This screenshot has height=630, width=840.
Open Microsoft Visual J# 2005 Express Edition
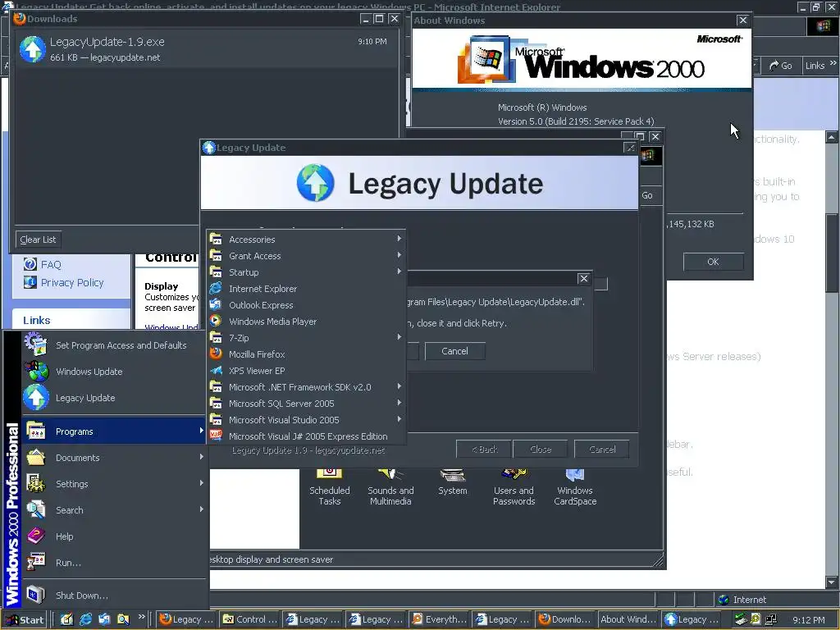(306, 436)
